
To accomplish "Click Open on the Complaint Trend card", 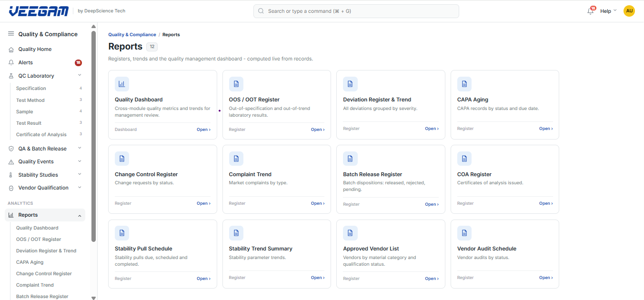I will [318, 203].
